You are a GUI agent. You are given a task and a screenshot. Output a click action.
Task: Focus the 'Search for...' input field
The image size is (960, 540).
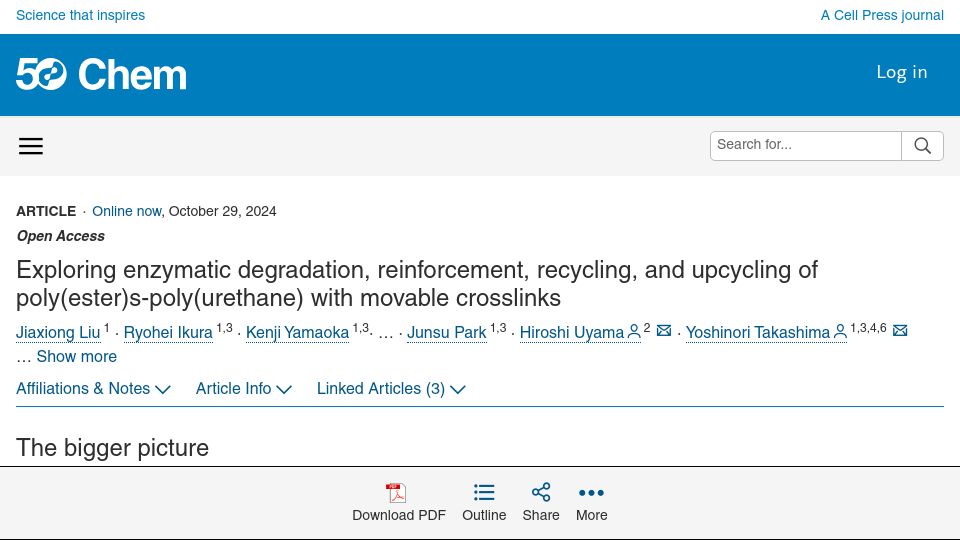806,146
